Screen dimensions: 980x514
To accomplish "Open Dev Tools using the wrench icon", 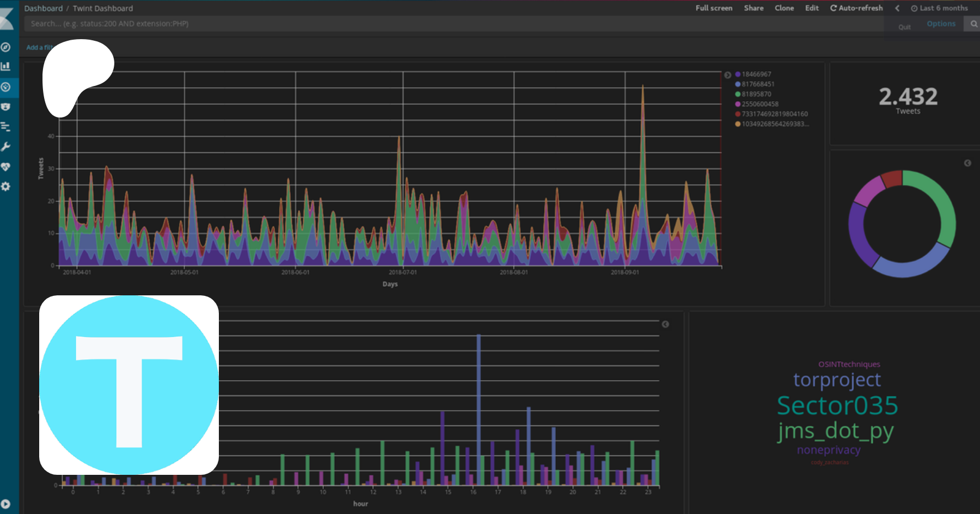I will 6,147.
